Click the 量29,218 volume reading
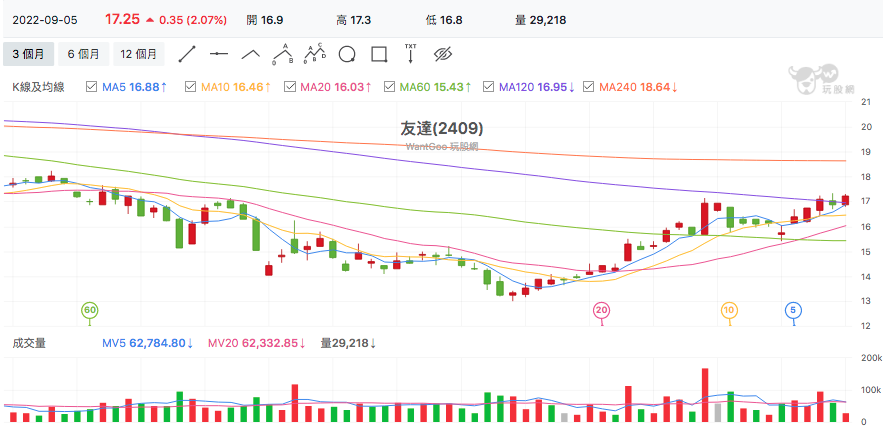Image resolution: width=883 pixels, height=429 pixels. [348, 342]
